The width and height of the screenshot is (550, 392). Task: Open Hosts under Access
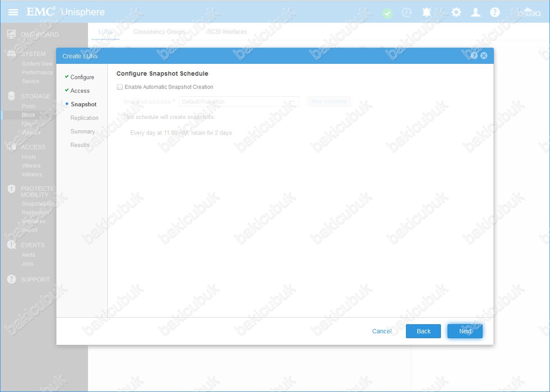(29, 157)
